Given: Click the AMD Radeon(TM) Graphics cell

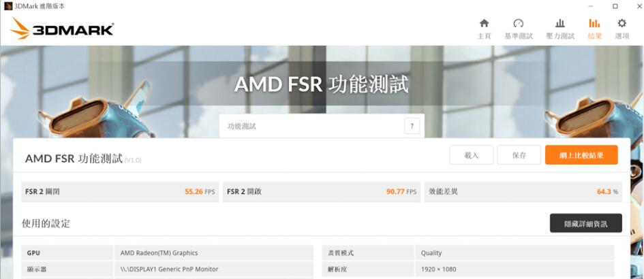Looking at the screenshot, I should pyautogui.click(x=213, y=253).
